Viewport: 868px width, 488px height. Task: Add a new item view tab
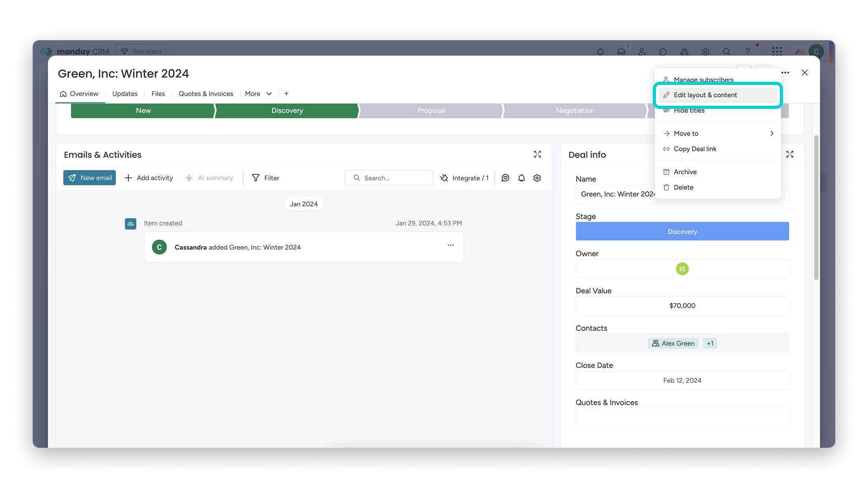(x=286, y=94)
